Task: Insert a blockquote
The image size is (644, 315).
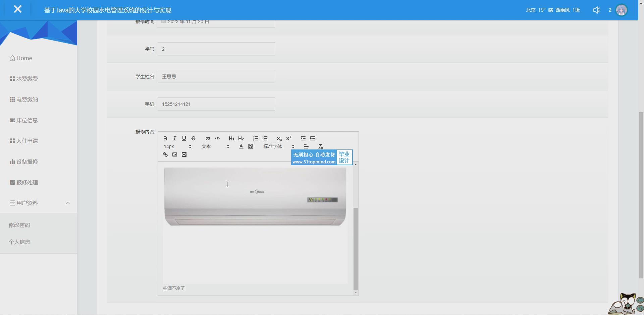Action: pyautogui.click(x=208, y=138)
